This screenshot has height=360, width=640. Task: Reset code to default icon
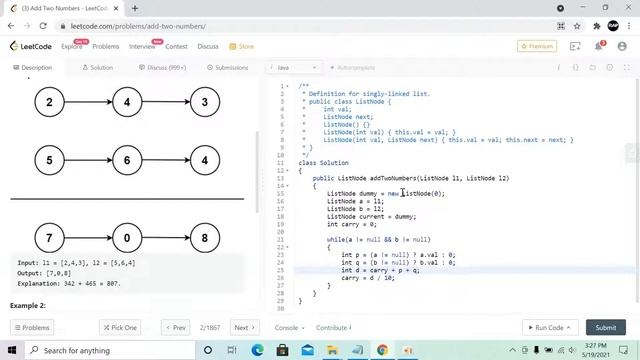click(593, 68)
